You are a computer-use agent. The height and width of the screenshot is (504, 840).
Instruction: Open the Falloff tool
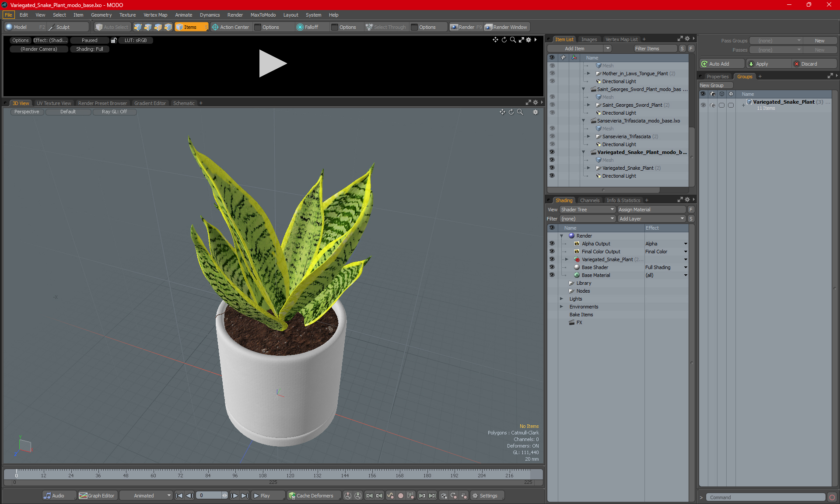[x=308, y=27]
